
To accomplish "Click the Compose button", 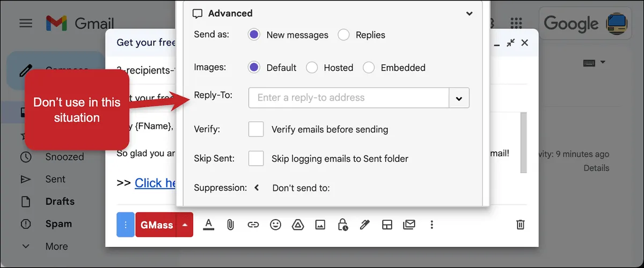I will pos(56,70).
